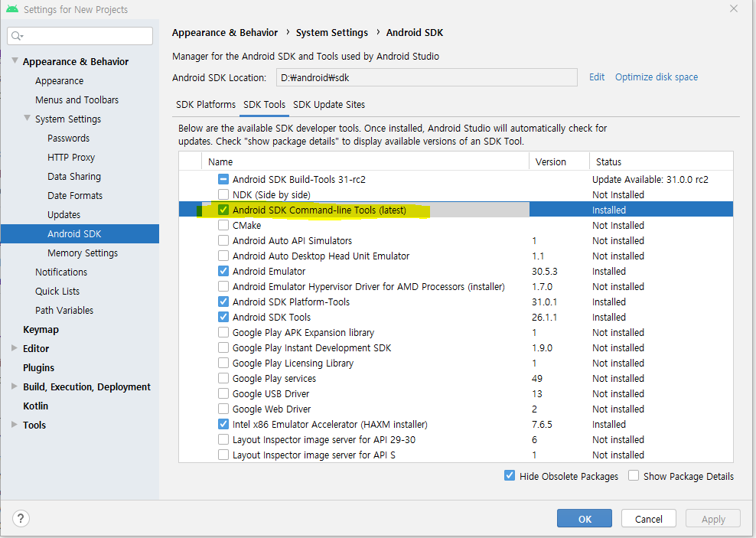Screen dimensions: 756x538
Task: Select Data Sharing settings
Action: (74, 177)
